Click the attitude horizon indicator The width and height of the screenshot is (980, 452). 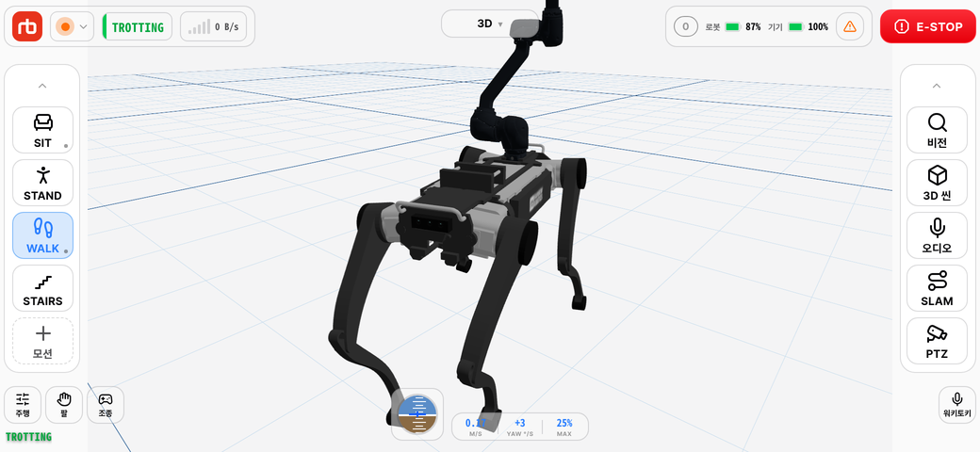tap(416, 414)
